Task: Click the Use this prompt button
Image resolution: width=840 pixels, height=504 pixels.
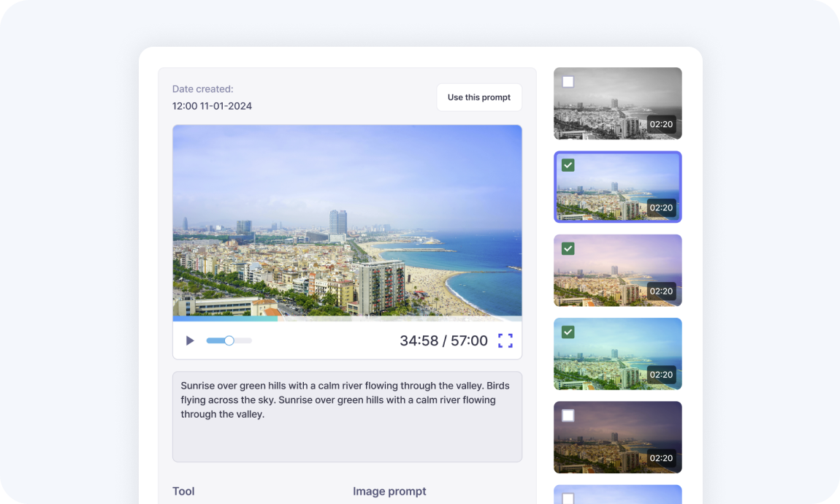Action: (x=479, y=97)
